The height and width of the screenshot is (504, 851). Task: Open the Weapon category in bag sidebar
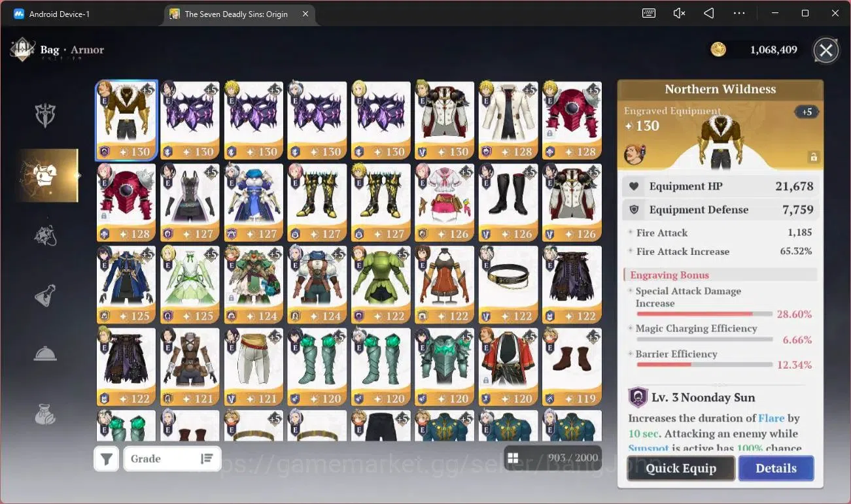coord(45,115)
